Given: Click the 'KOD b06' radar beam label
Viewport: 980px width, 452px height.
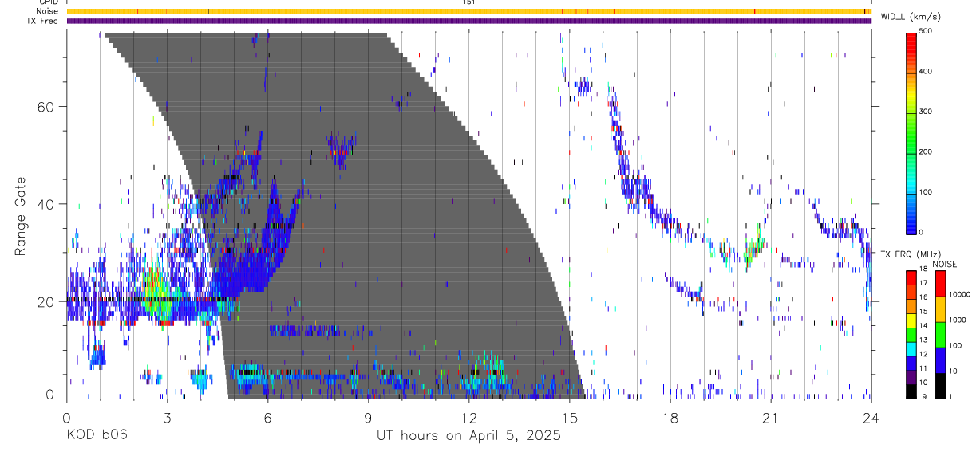Looking at the screenshot, I should [x=96, y=435].
